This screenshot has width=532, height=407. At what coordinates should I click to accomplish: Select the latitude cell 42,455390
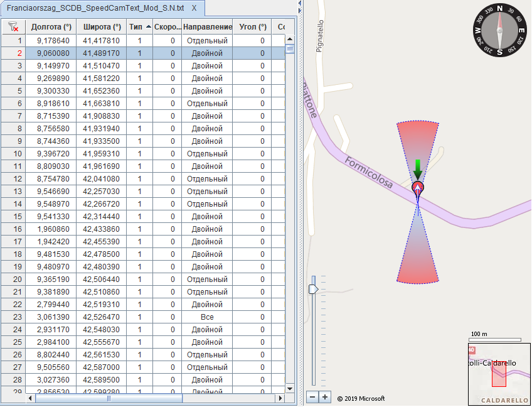click(102, 242)
